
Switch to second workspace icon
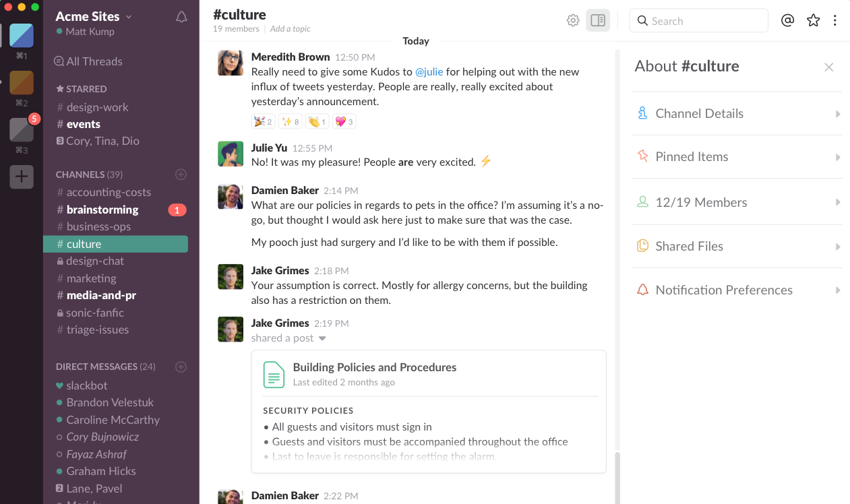point(22,82)
